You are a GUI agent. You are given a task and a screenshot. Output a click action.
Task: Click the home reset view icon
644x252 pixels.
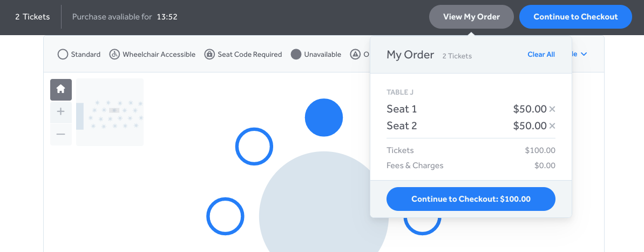click(x=61, y=89)
